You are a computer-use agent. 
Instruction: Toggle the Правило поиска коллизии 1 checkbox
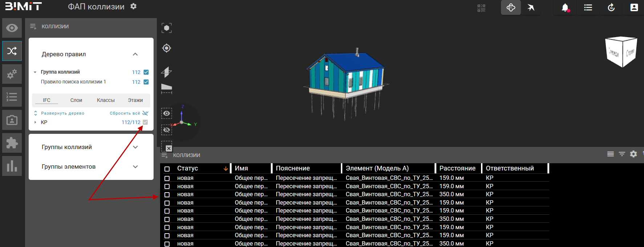(146, 82)
